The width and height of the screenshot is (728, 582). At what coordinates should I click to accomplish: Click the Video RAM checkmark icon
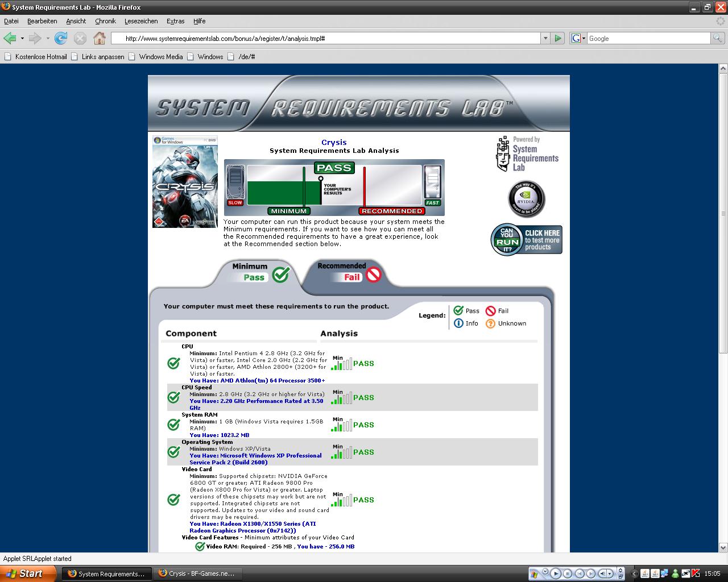click(200, 546)
